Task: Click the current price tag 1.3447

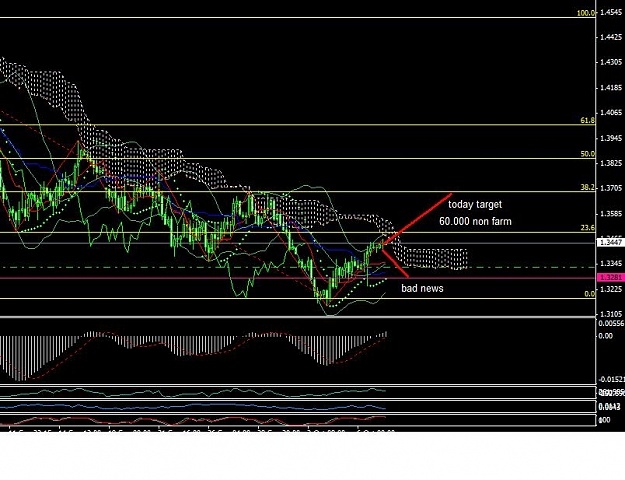Action: click(x=610, y=242)
